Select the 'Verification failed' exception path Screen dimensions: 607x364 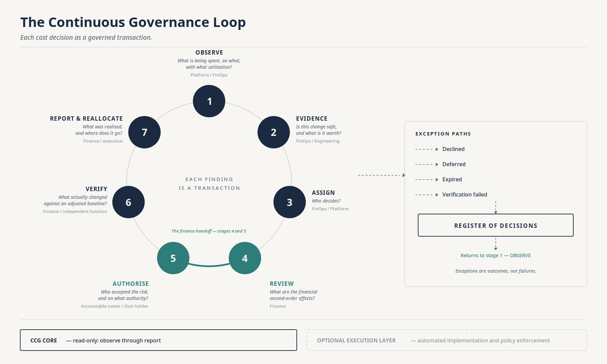pos(465,194)
